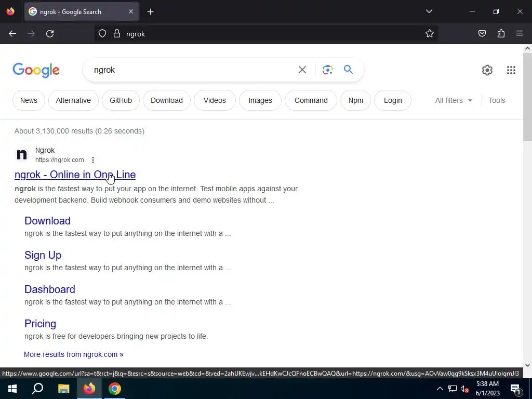The height and width of the screenshot is (399, 532).
Task: Click the page's vertical scrollbar thumb
Action: (x=527, y=97)
